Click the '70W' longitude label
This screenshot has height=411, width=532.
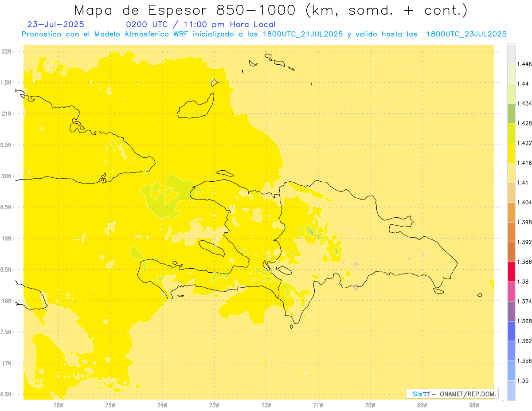click(x=370, y=405)
